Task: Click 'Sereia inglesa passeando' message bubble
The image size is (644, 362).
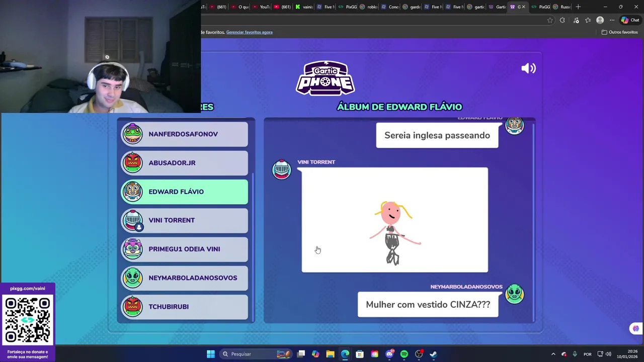Action: (x=437, y=135)
